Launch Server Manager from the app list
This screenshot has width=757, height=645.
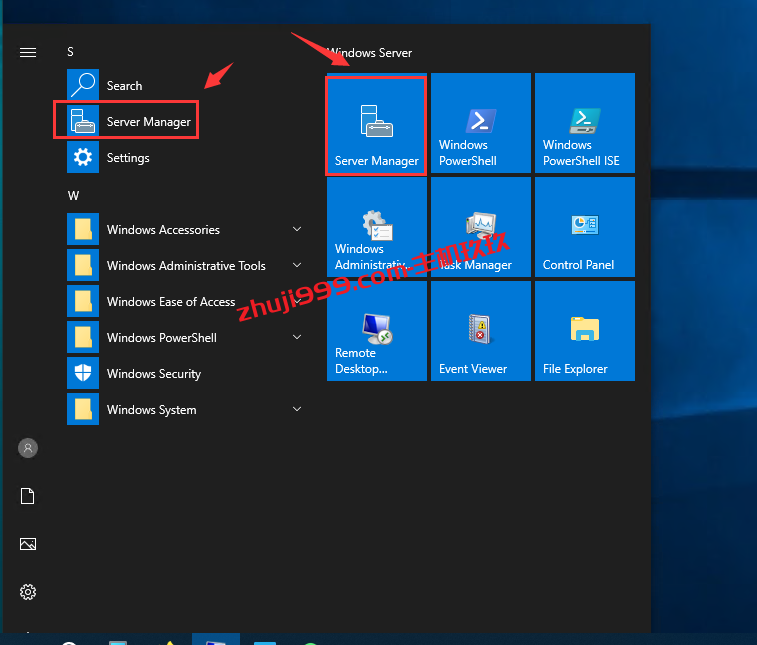click(x=129, y=121)
